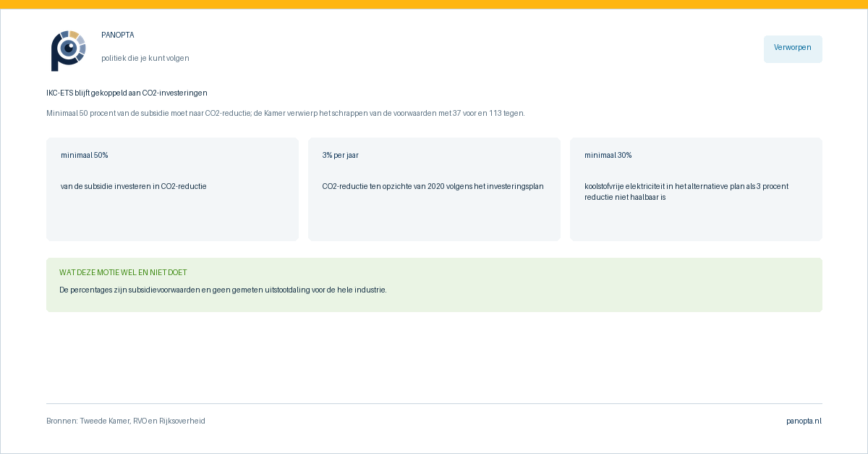868x454 pixels.
Task: Click the koolstofvrije elektriciteit description text
Action: tap(686, 191)
